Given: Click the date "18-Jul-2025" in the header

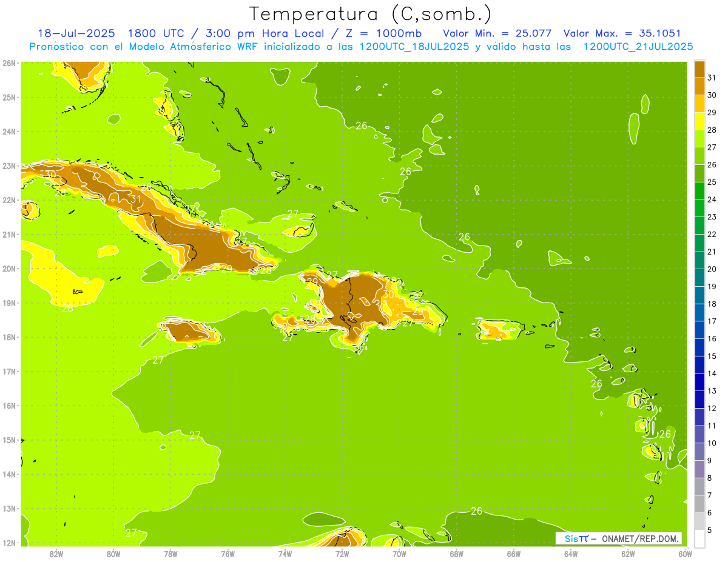Looking at the screenshot, I should click(x=76, y=33).
